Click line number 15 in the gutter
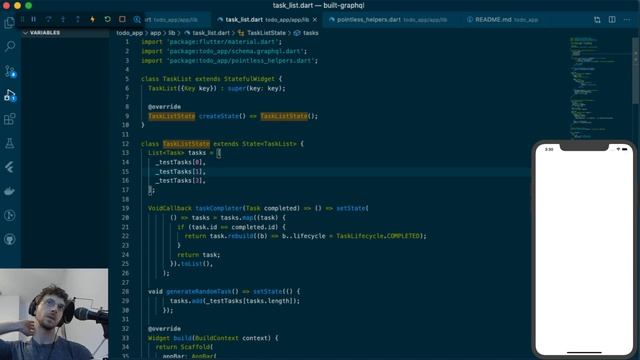Image resolution: width=640 pixels, height=360 pixels. (125, 171)
